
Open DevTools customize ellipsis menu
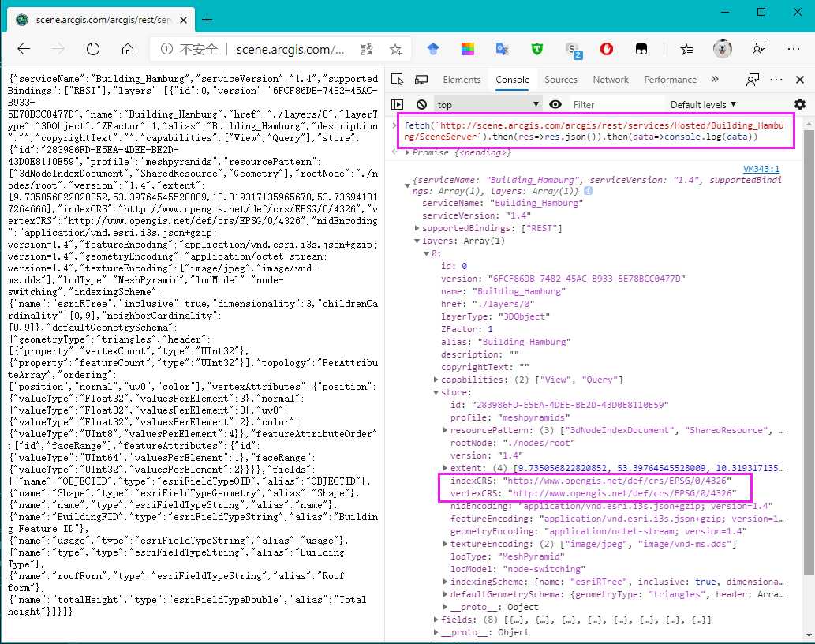pos(776,80)
